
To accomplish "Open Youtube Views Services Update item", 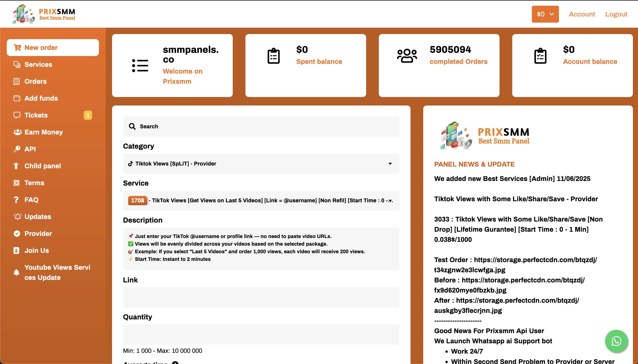I will (x=57, y=272).
